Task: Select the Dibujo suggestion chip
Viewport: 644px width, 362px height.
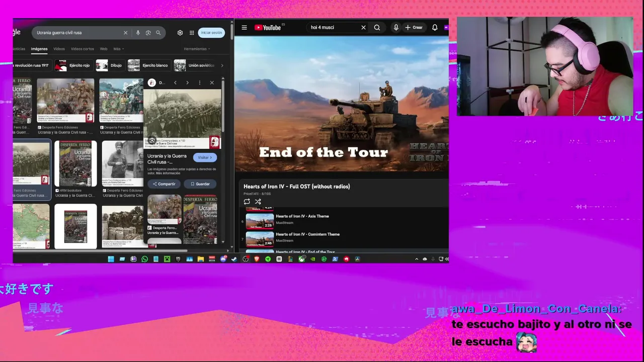Action: tap(110, 65)
